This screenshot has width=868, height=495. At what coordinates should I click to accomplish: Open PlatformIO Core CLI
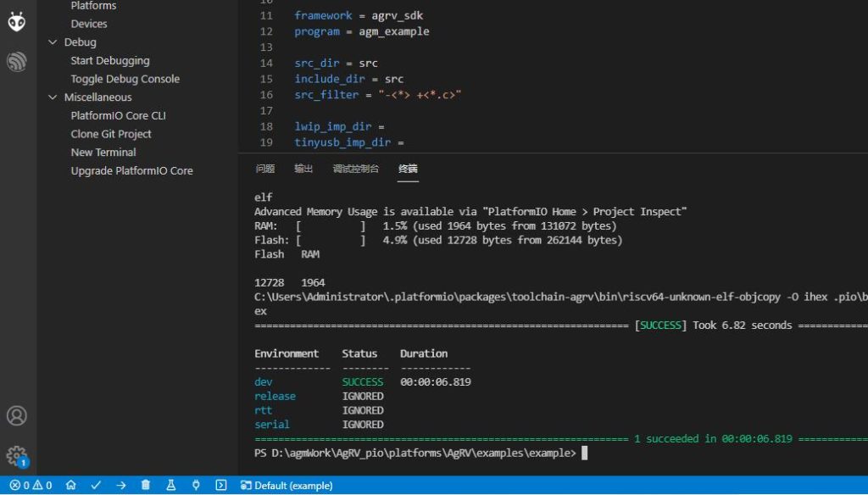(118, 115)
